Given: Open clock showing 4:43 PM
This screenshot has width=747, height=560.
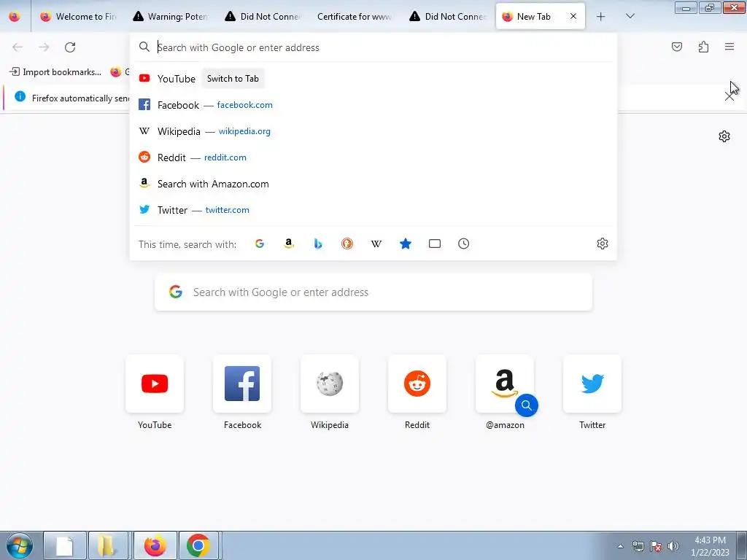Looking at the screenshot, I should [x=710, y=546].
